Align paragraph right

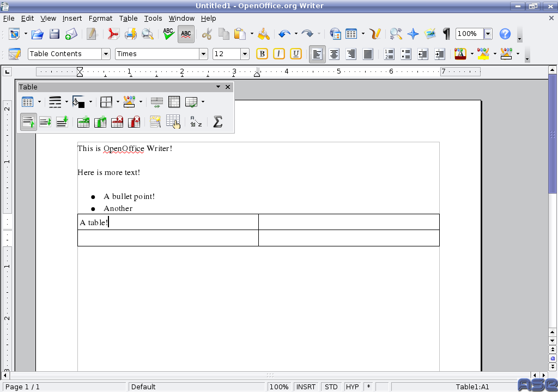click(351, 54)
